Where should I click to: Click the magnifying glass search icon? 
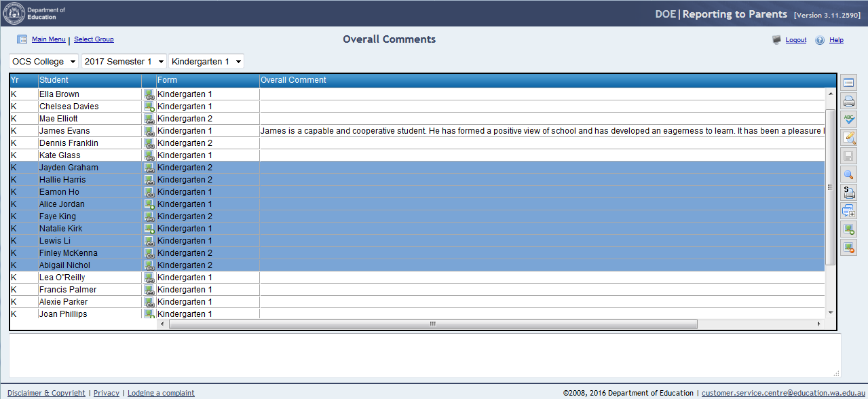coord(848,174)
